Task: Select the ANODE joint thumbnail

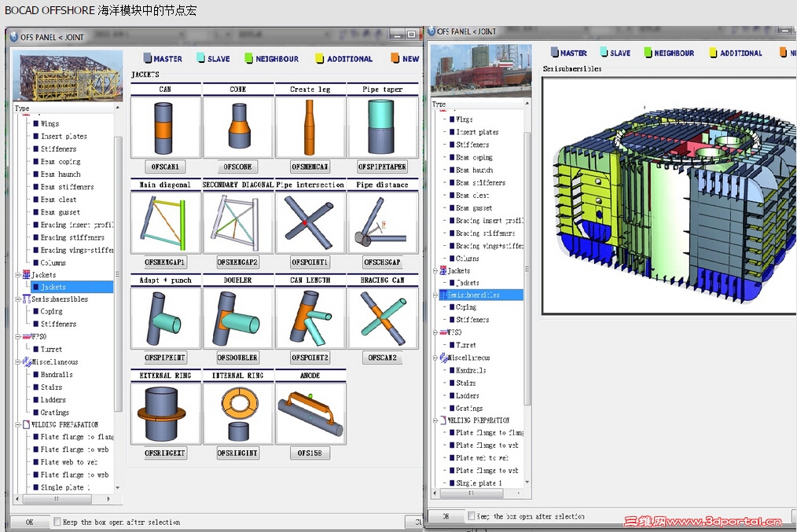Action: pyautogui.click(x=310, y=413)
